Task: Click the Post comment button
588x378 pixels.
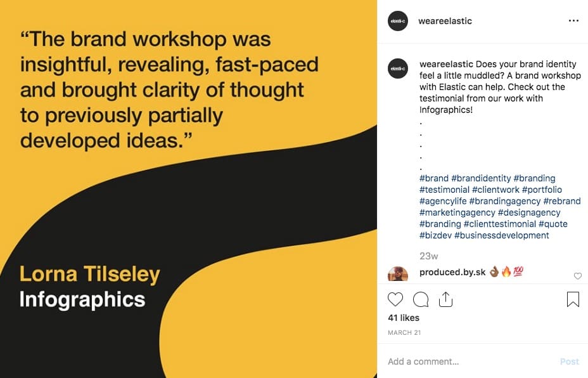Action: (x=569, y=362)
